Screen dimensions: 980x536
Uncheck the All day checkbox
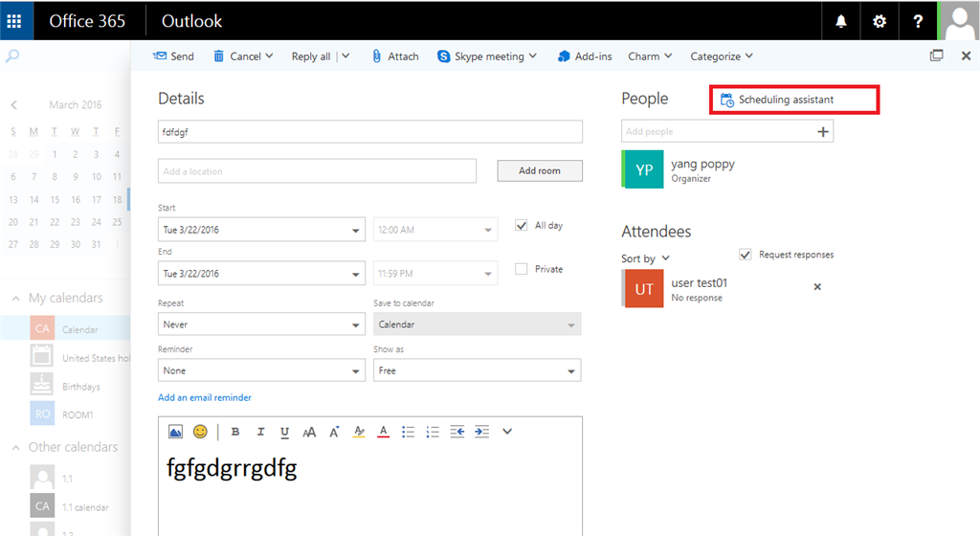522,226
